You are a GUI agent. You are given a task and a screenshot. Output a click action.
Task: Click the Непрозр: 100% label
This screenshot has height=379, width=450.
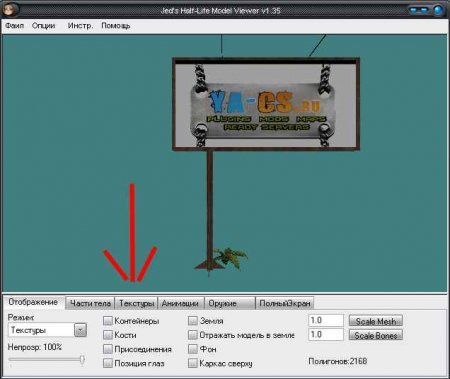(x=35, y=347)
